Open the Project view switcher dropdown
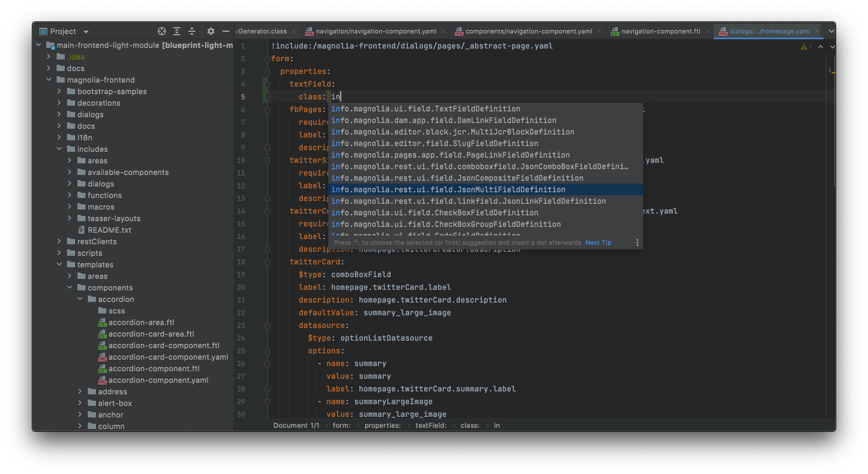 (86, 31)
